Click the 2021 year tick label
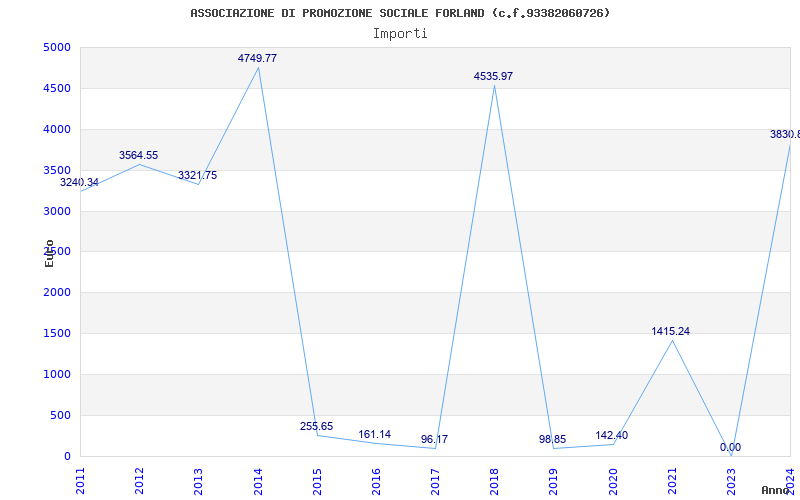The width and height of the screenshot is (800, 500). coord(672,482)
